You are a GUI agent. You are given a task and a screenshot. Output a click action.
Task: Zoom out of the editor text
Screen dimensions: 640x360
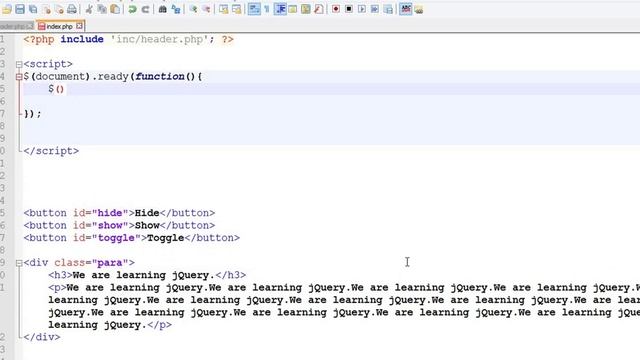point(206,9)
